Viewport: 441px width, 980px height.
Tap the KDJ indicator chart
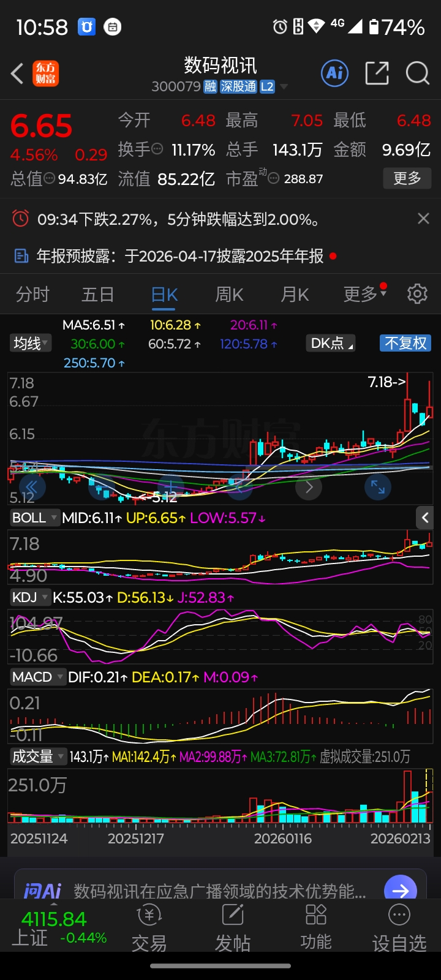click(x=221, y=636)
